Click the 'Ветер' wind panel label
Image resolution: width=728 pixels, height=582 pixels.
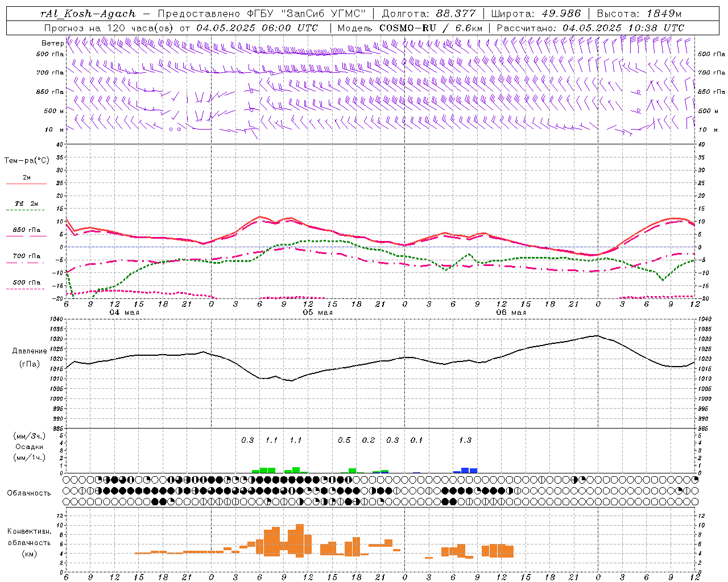pyautogui.click(x=52, y=43)
